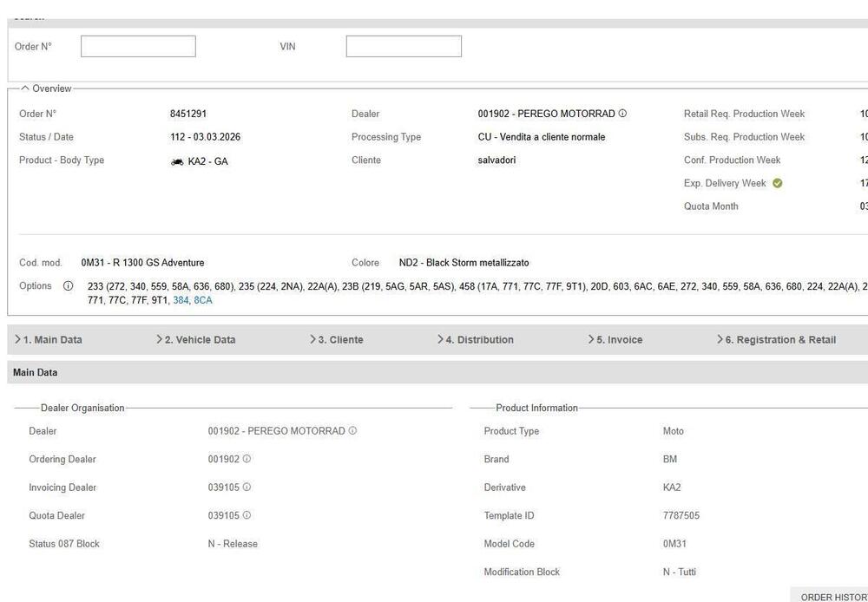Click the Options info icon
Screen dimensions: 868x602
68,286
